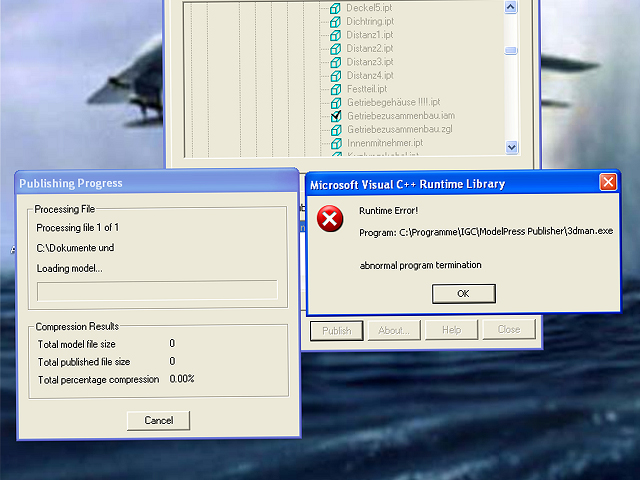Viewport: 640px width, 480px height.
Task: Click the 0.00% compression value
Action: click(x=182, y=379)
